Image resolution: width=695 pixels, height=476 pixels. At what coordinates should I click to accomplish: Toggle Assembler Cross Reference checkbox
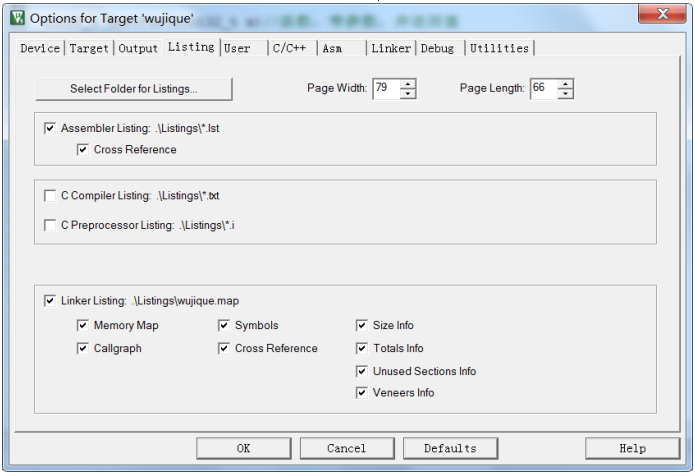[x=82, y=149]
